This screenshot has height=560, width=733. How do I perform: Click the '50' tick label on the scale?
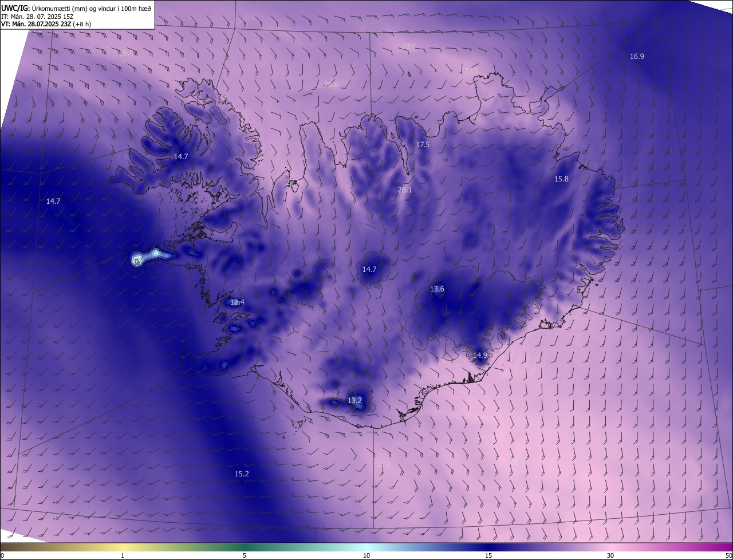pos(729,555)
